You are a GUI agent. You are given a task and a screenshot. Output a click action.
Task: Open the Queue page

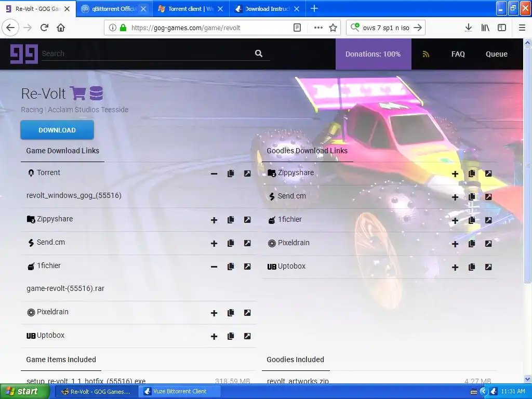click(x=496, y=54)
